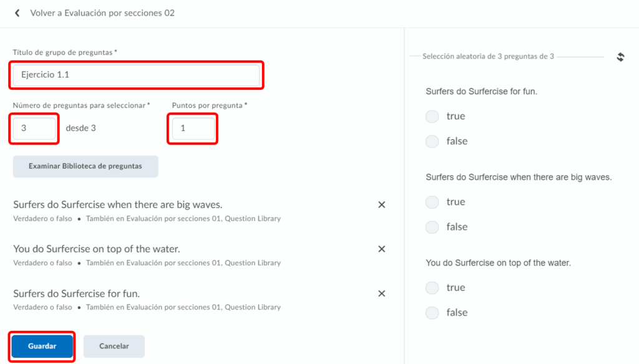Image resolution: width=639 pixels, height=364 pixels.
Task: Choose false for 'big waves' question
Action: 432,227
